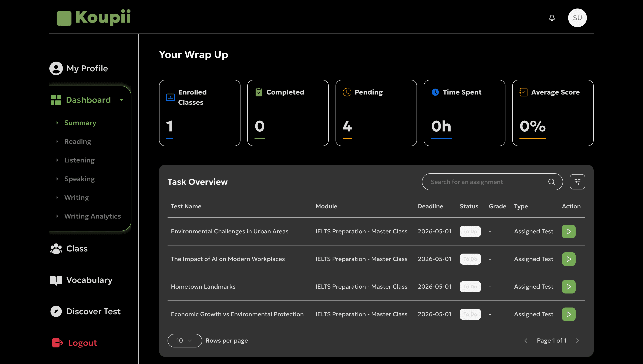Click the Pending clock icon
The image size is (643, 364).
347,92
